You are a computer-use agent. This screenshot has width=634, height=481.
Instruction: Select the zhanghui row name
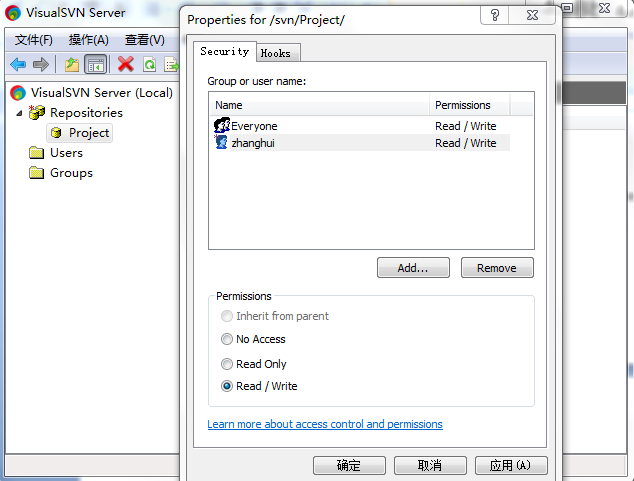click(253, 143)
